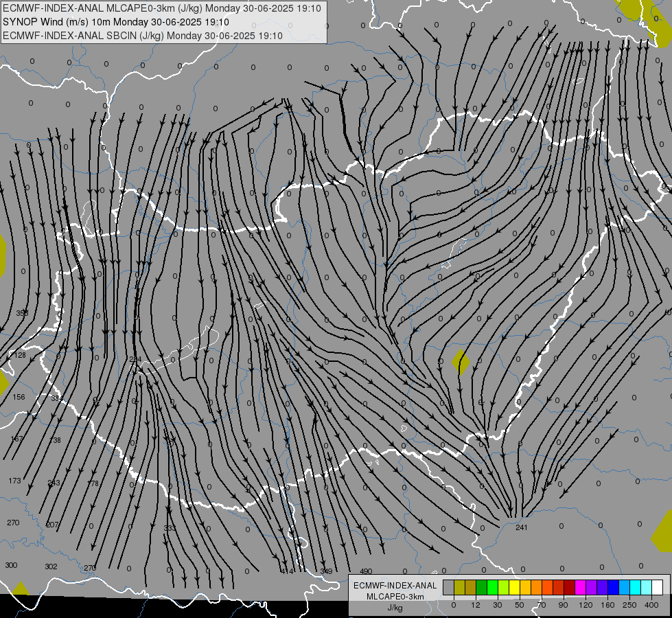The width and height of the screenshot is (672, 618).
Task: Click the legend tick label 400
Action: point(651,605)
